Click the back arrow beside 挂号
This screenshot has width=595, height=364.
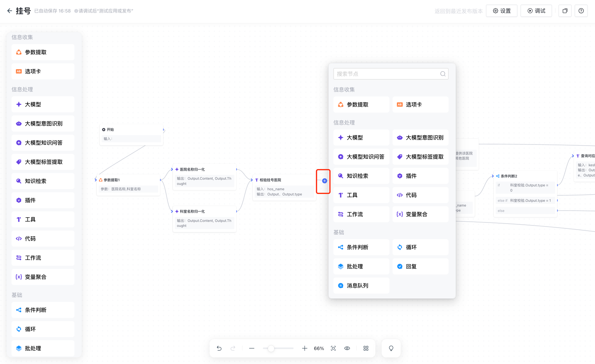(x=10, y=11)
